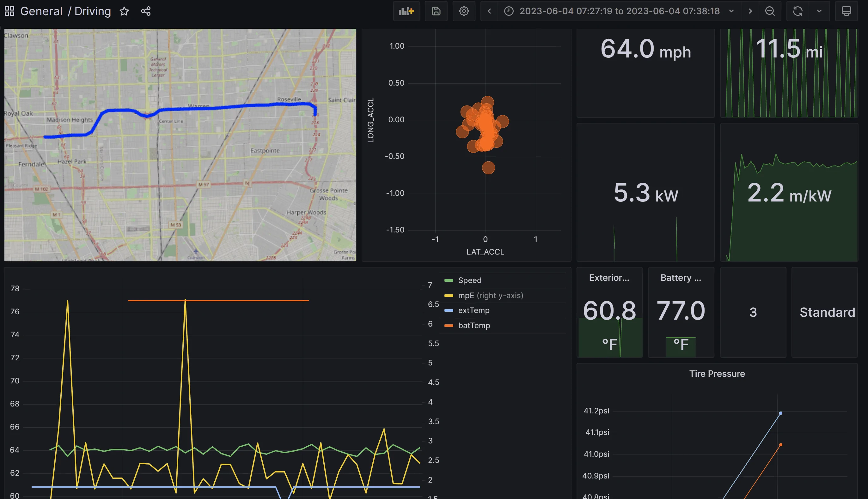The height and width of the screenshot is (499, 868).
Task: Toggle Speed series in legend
Action: [x=469, y=280]
